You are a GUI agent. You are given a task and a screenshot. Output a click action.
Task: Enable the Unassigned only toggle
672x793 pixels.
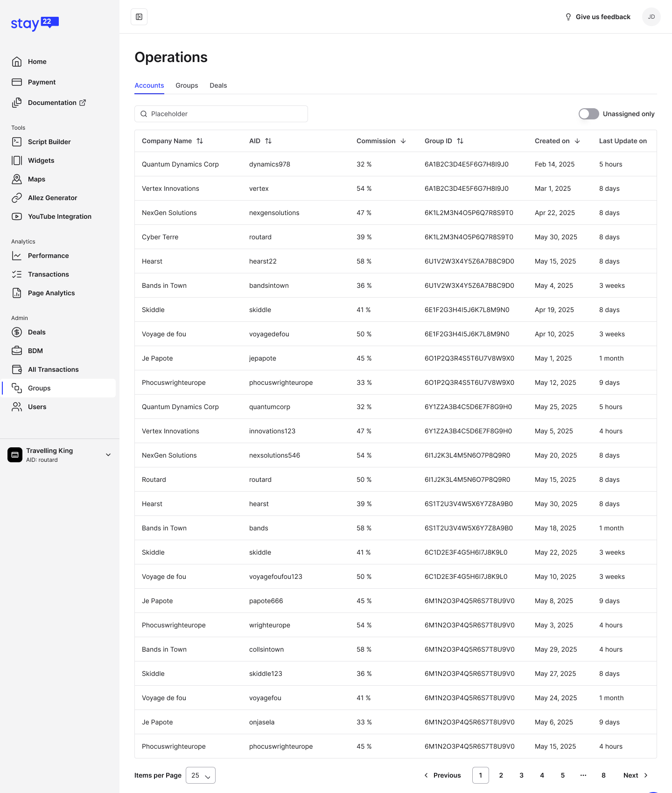[x=588, y=114]
